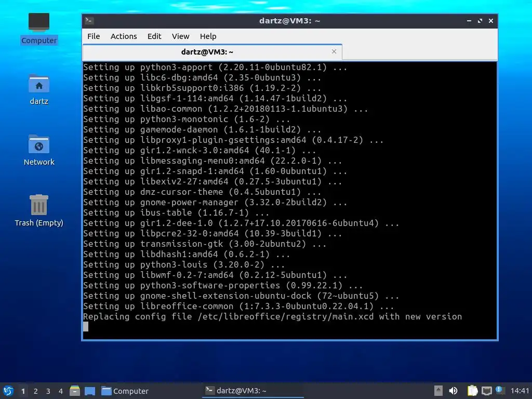Click line 'Setting up python3-monotonic'

coord(187,119)
